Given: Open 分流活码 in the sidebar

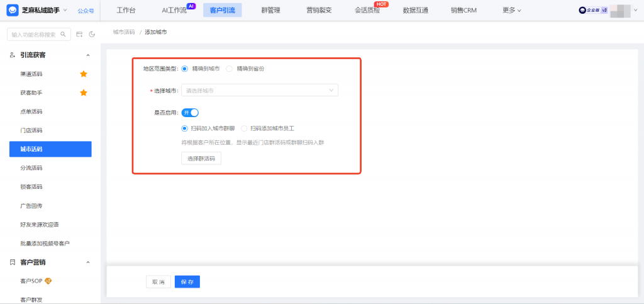Looking at the screenshot, I should (31, 168).
